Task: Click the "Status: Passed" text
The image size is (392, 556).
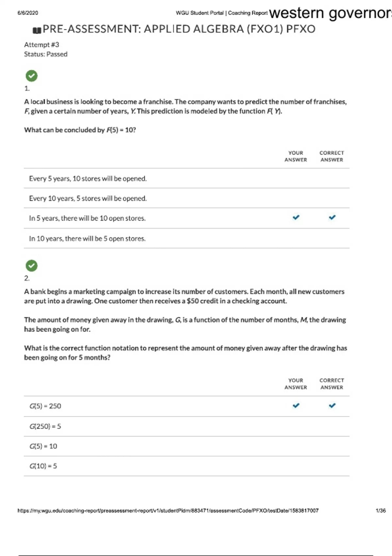Action: pos(46,54)
